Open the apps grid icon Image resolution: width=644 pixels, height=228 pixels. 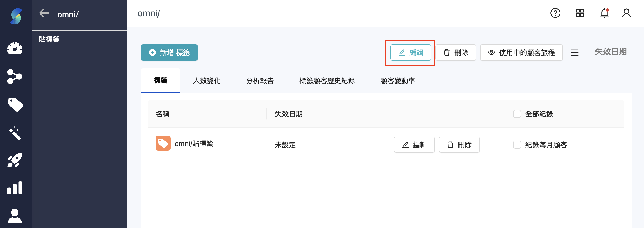(x=580, y=13)
